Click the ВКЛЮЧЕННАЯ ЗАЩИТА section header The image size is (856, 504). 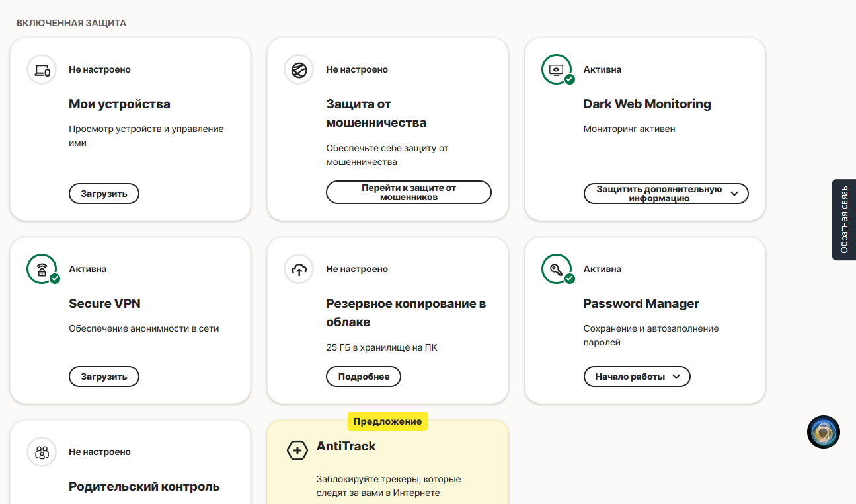pos(71,23)
